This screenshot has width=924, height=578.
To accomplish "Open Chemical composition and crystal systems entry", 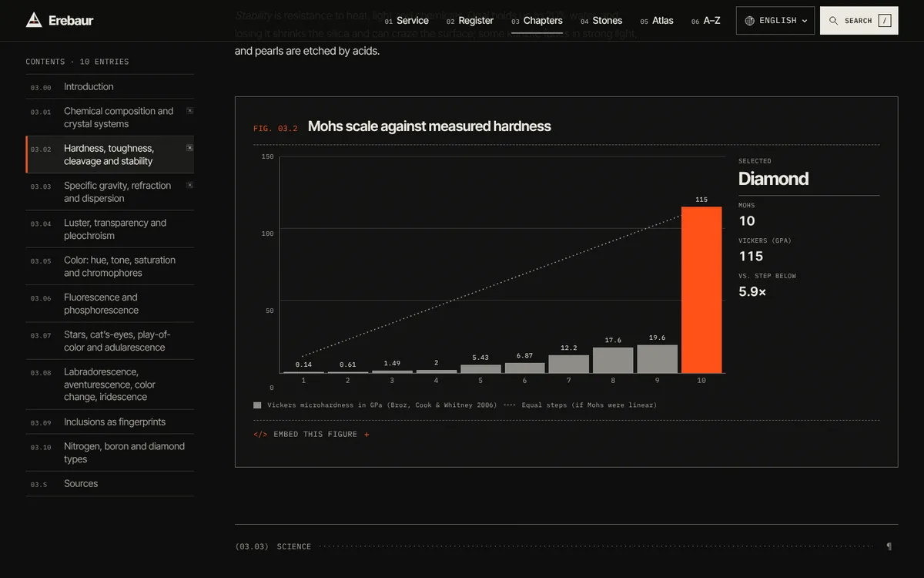I will pyautogui.click(x=109, y=118).
